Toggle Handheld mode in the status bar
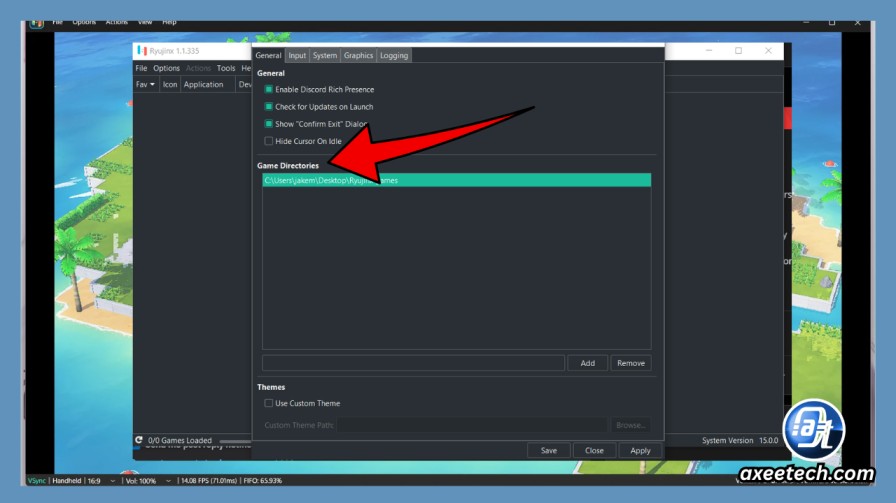Screen dimensions: 896x503 [x=67, y=481]
